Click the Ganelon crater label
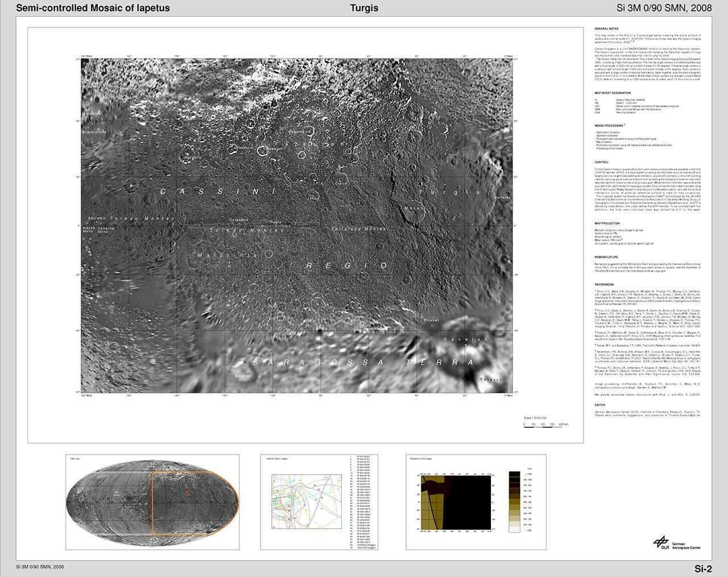 point(465,340)
